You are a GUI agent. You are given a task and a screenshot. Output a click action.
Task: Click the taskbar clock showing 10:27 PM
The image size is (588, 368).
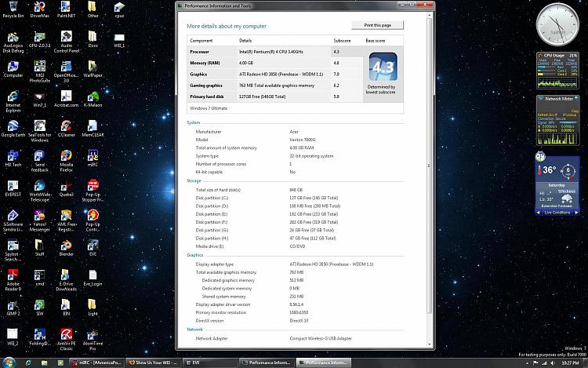(570, 363)
